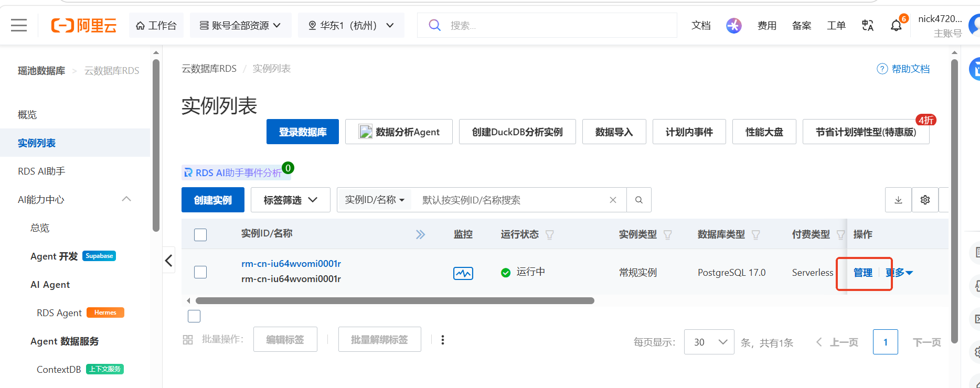Screen dimensions: 980x388
Task: Open the Tickets (工单) top menu
Action: pos(836,25)
